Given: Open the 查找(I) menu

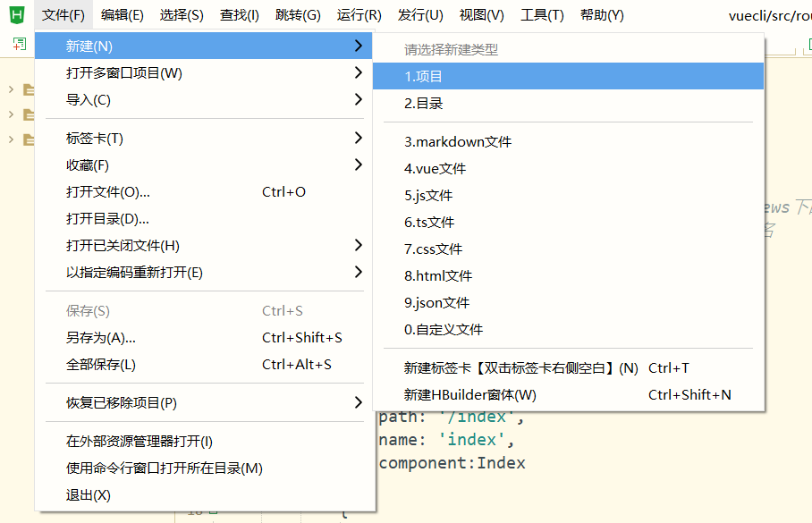Looking at the screenshot, I should (x=240, y=15).
